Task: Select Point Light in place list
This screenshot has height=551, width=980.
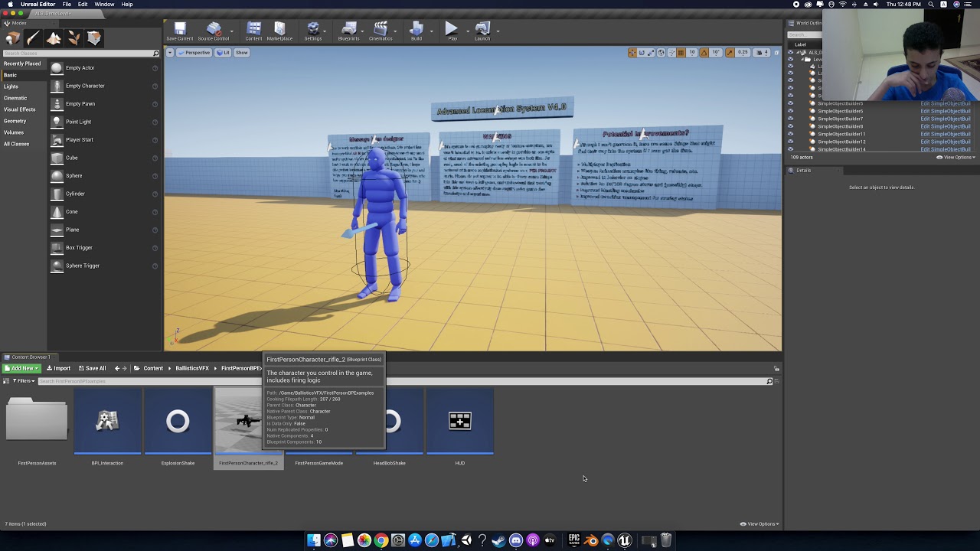Action: click(x=104, y=122)
